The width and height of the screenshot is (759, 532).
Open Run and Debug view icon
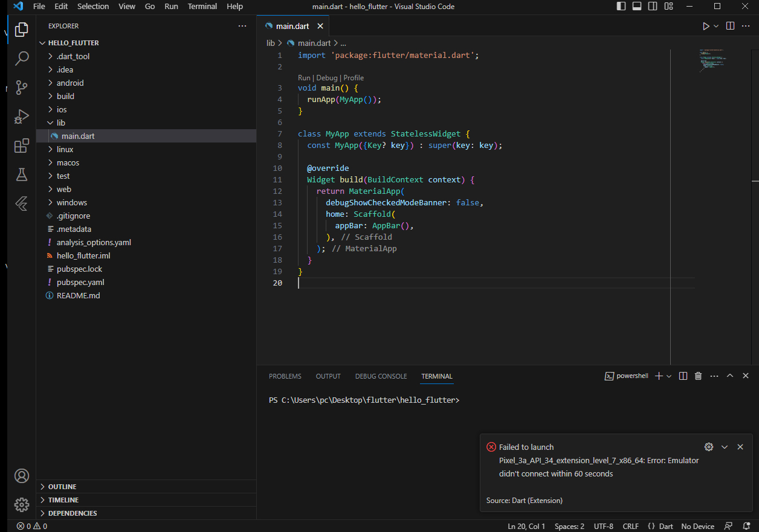(22, 117)
